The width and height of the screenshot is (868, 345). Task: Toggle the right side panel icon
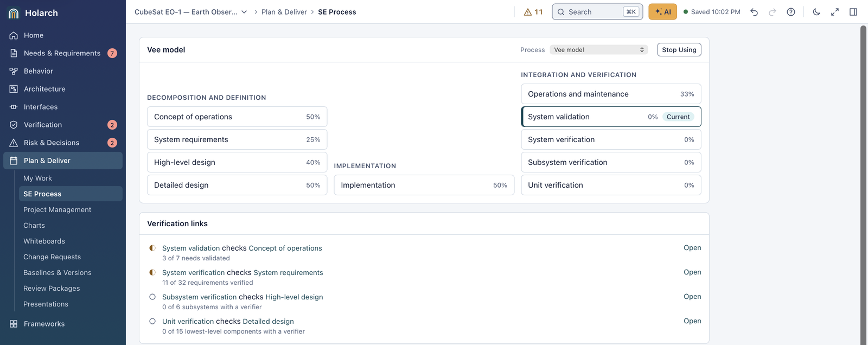click(853, 12)
